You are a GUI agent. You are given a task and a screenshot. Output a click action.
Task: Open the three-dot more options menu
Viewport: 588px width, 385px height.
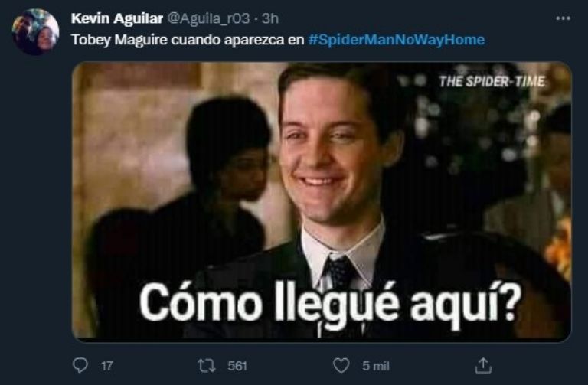563,18
